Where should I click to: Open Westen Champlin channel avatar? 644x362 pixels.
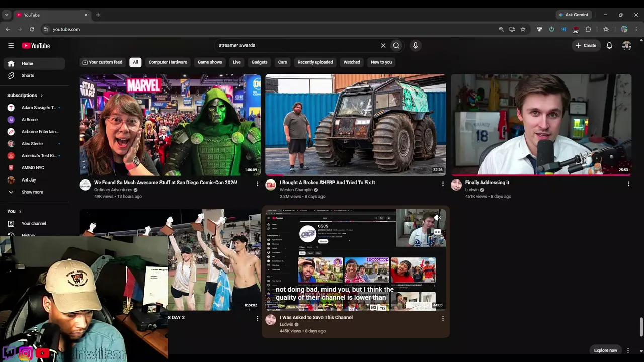click(271, 185)
